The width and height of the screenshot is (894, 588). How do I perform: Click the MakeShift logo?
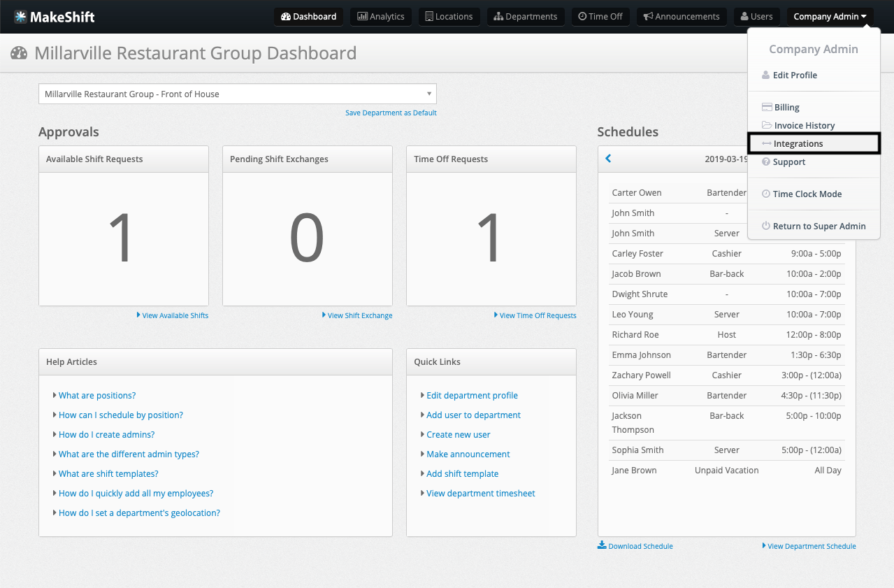(x=54, y=16)
